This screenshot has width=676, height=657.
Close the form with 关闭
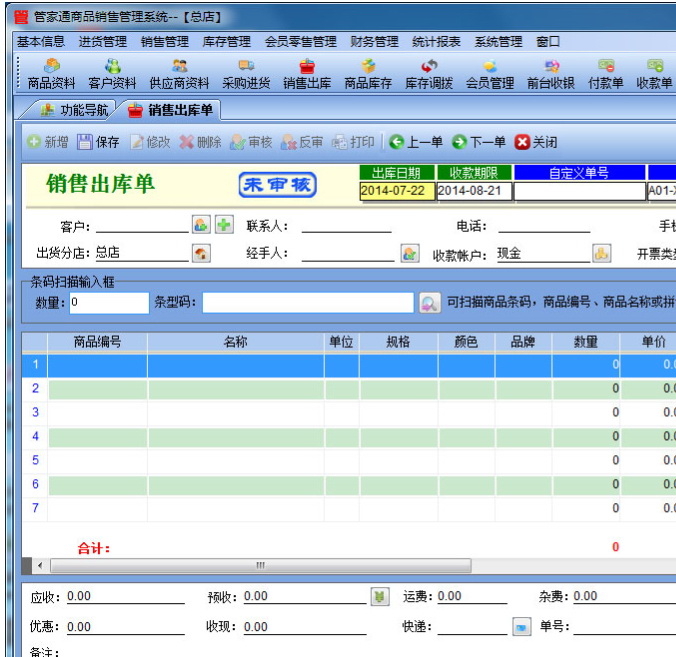tap(536, 142)
